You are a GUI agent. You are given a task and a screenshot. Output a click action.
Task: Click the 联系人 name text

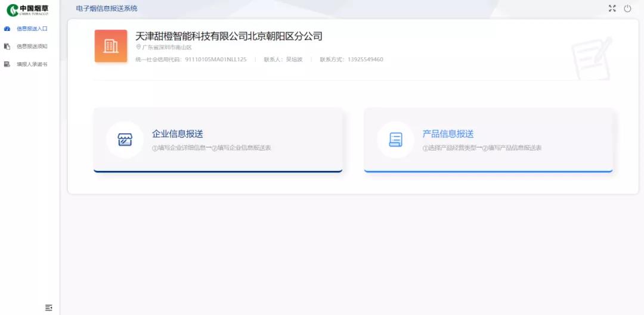click(x=295, y=60)
